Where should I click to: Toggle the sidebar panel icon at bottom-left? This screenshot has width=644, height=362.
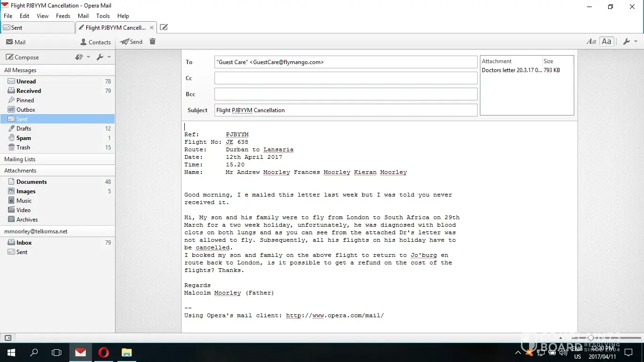[x=8, y=338]
